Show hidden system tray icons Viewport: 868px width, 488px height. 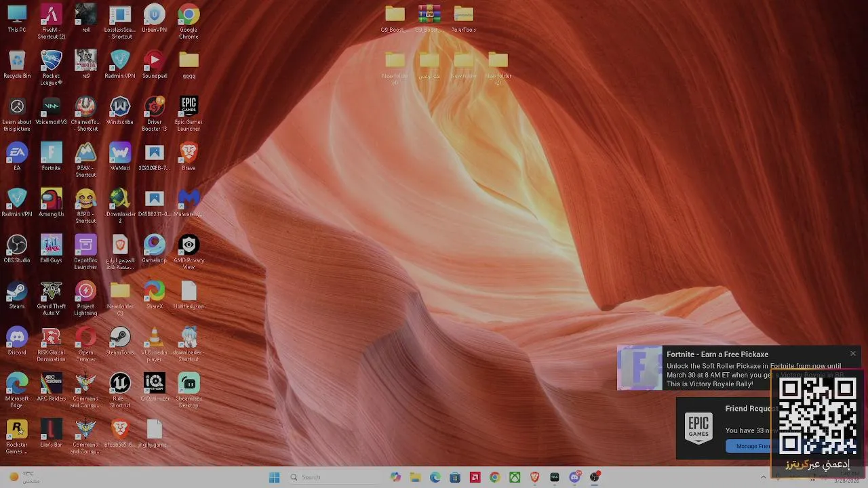point(763,477)
